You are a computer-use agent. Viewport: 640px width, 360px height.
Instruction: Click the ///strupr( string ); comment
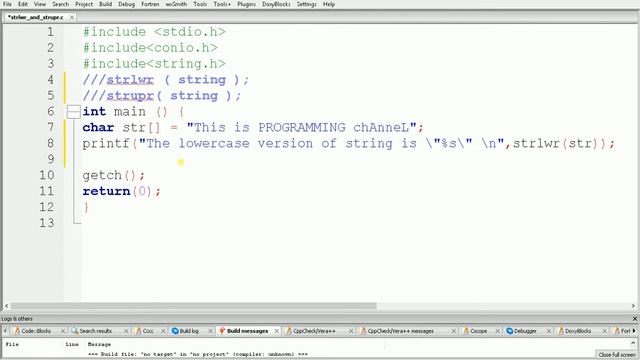pyautogui.click(x=162, y=96)
